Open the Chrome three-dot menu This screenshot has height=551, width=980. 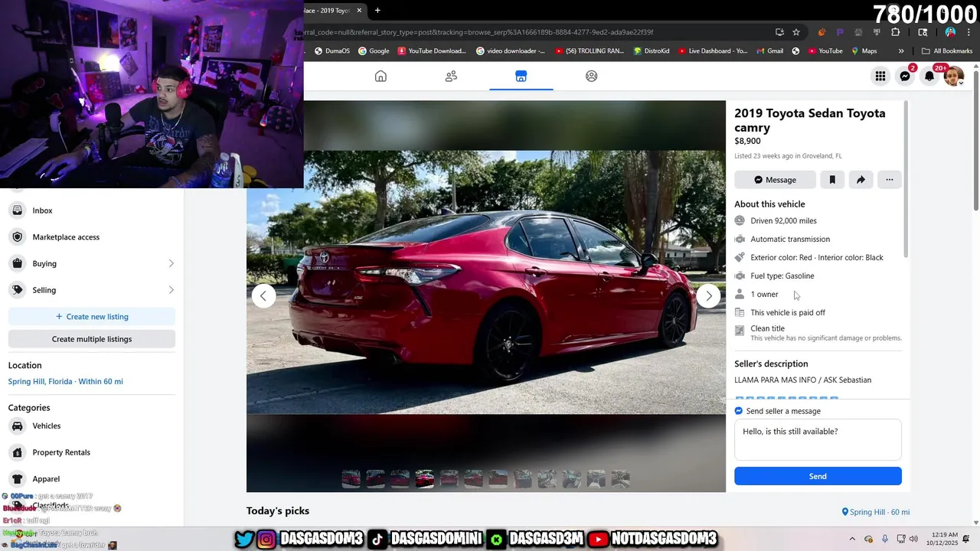tap(970, 32)
